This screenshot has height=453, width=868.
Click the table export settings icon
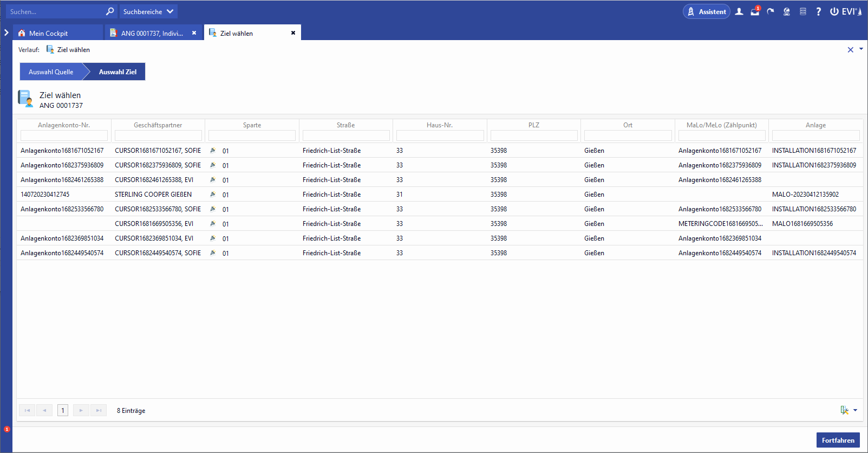[x=844, y=410]
